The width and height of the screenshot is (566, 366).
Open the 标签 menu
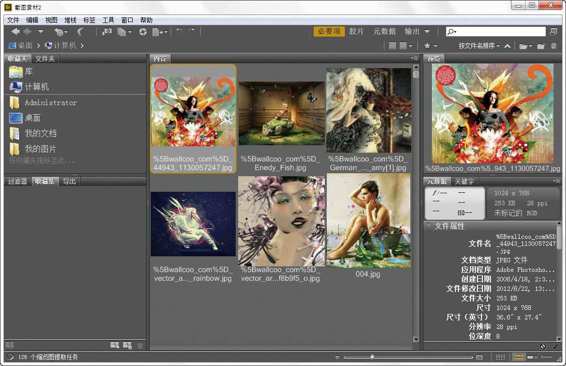pyautogui.click(x=89, y=20)
